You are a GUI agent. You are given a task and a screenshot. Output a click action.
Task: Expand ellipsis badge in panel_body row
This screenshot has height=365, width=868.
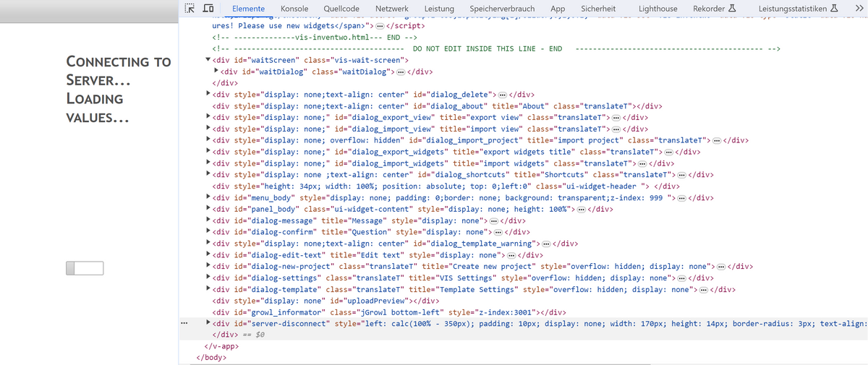[x=581, y=210]
